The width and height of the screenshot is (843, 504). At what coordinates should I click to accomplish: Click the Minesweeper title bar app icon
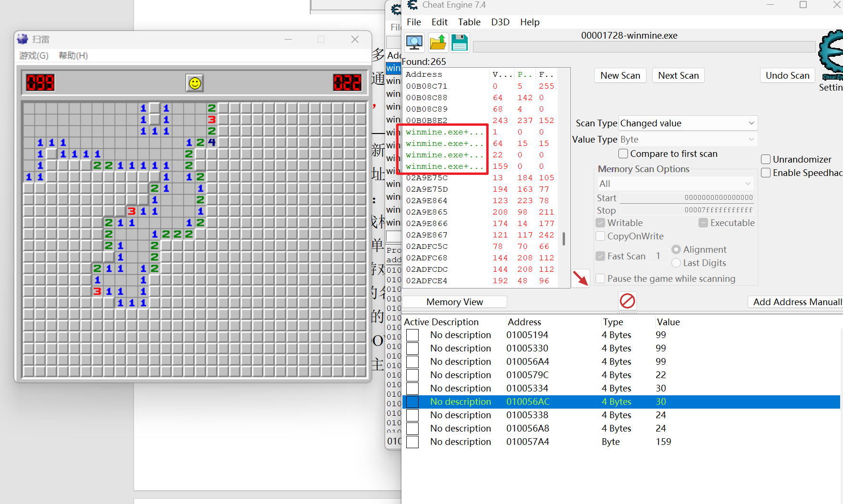[22, 39]
